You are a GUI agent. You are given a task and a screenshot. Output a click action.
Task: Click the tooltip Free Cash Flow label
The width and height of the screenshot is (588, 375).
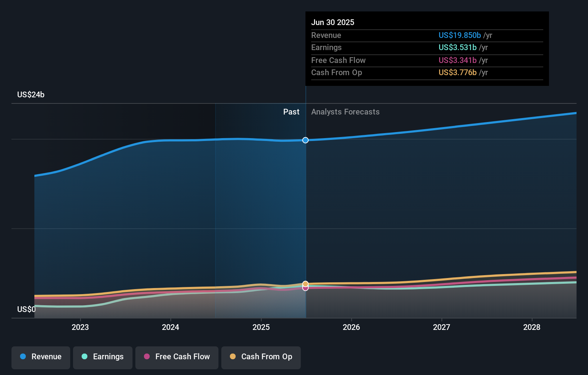[338, 60]
